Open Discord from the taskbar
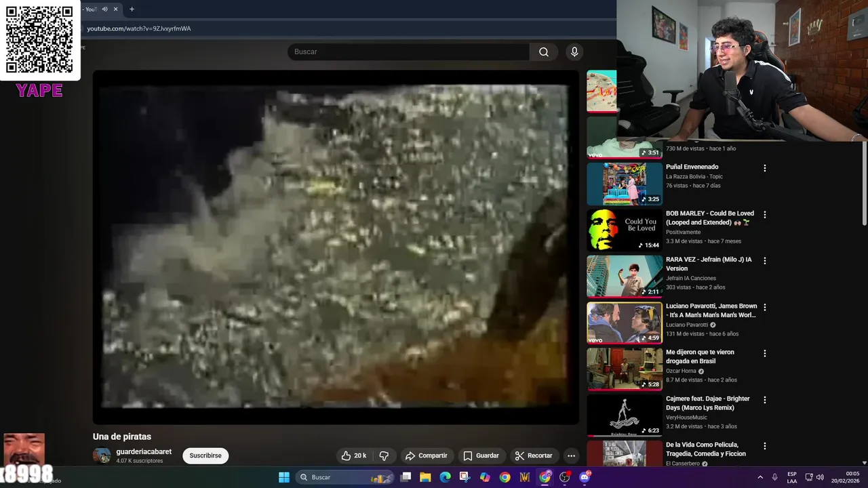The image size is (868, 488). pyautogui.click(x=585, y=477)
